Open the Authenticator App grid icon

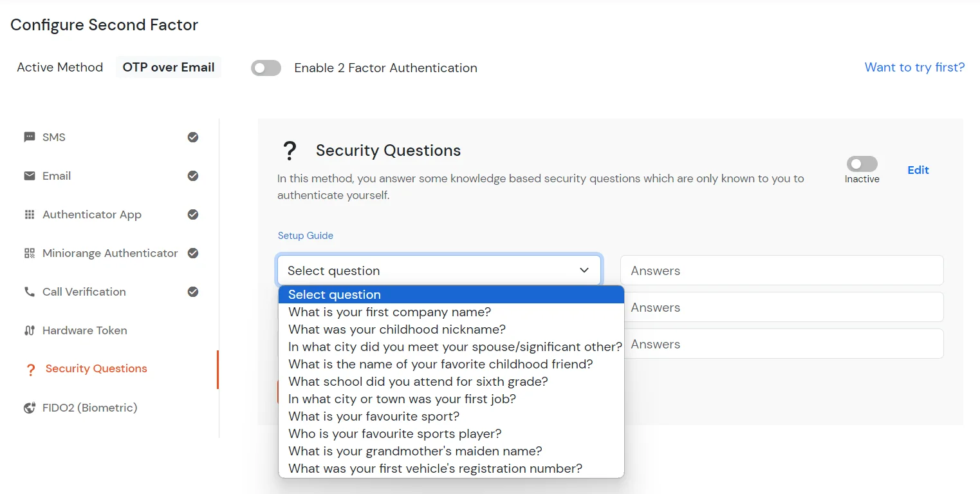[29, 214]
